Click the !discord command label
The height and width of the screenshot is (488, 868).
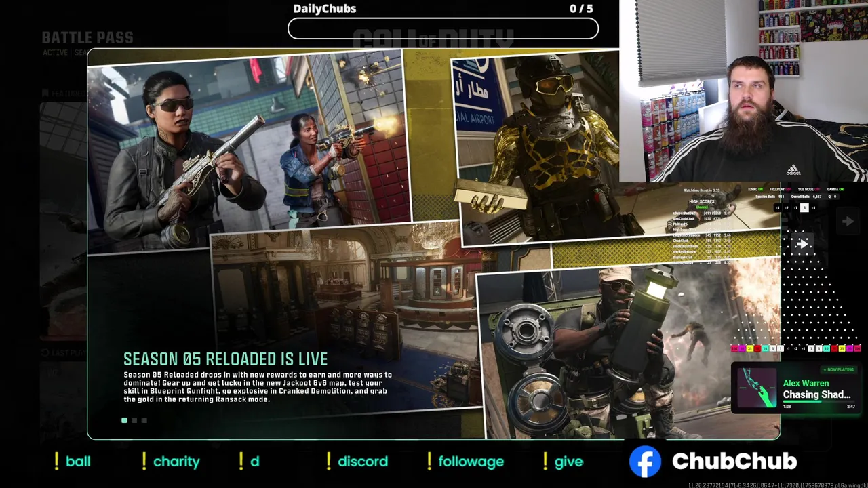(357, 462)
